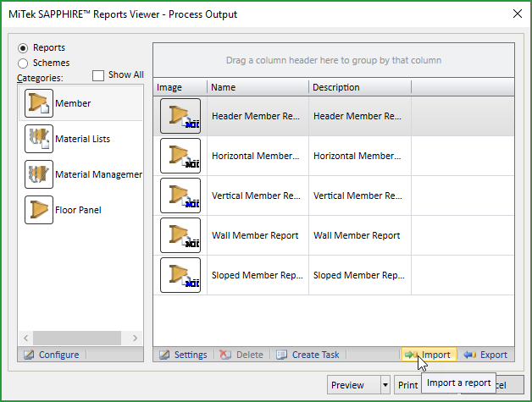Enable the Show All checkbox
532x402 pixels.
pyautogui.click(x=98, y=75)
